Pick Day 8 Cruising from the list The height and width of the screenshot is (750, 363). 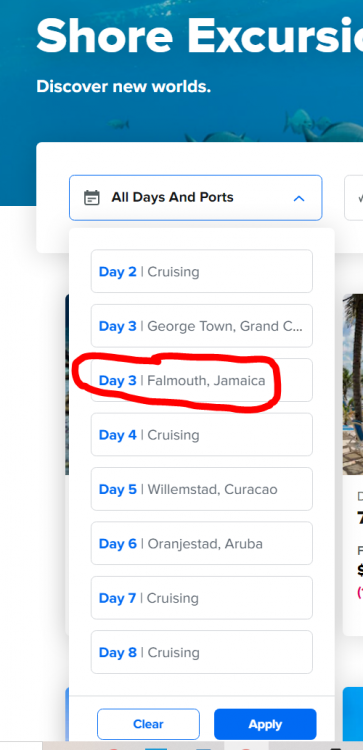click(x=202, y=652)
